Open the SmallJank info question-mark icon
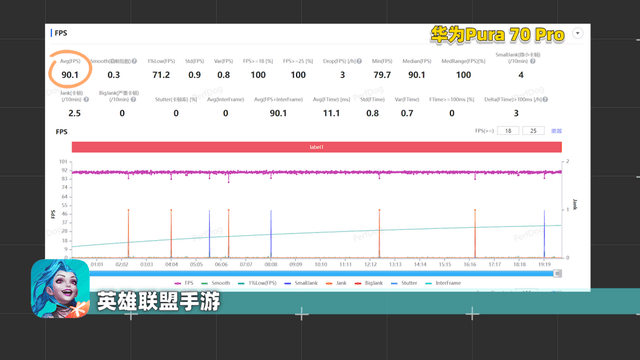This screenshot has height=360, width=640. [533, 61]
